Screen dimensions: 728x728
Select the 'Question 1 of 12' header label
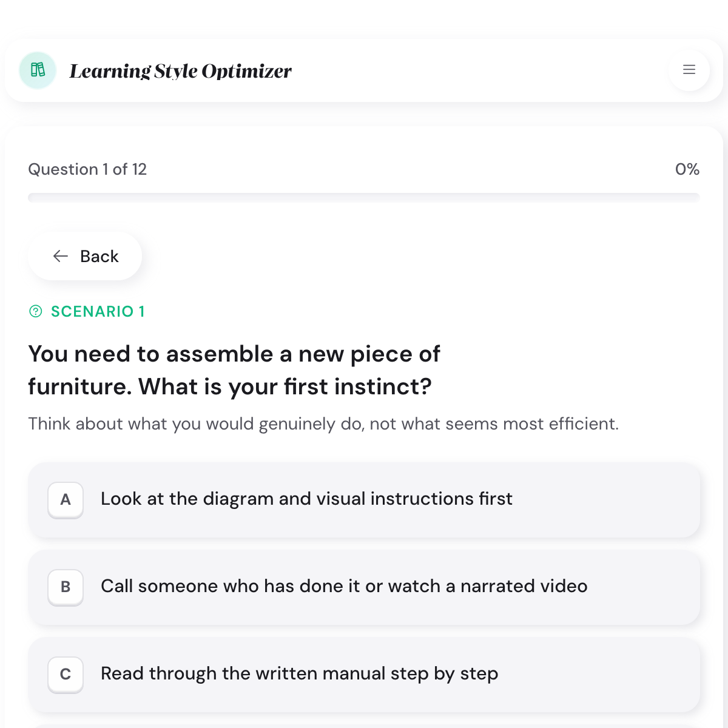(x=87, y=169)
